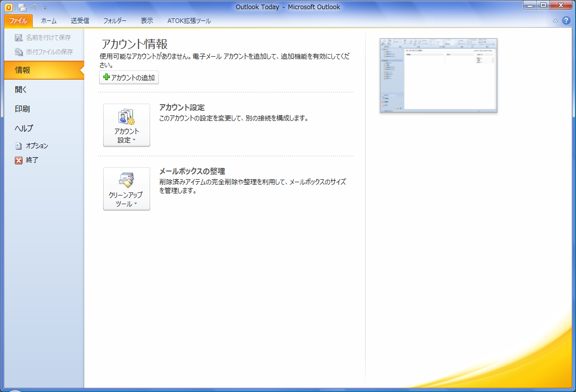Expand the アカウント設定 dropdown button
The height and width of the screenshot is (392, 576).
pos(127,125)
